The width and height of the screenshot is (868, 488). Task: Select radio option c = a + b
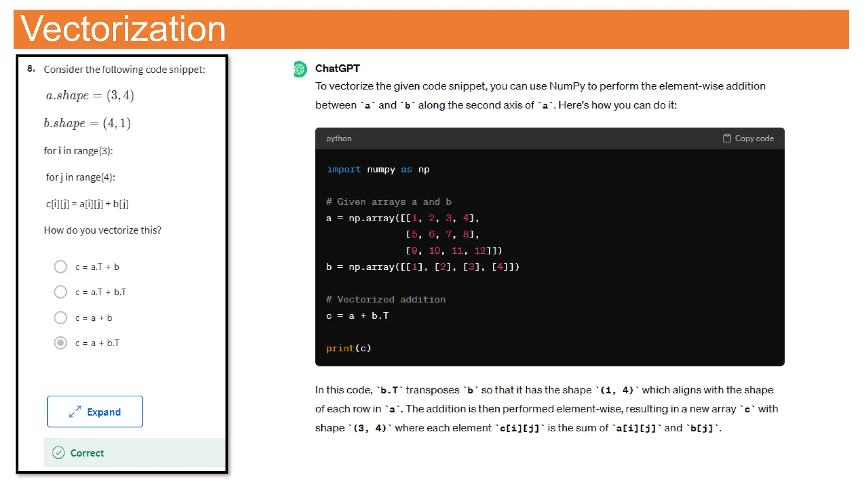[61, 318]
